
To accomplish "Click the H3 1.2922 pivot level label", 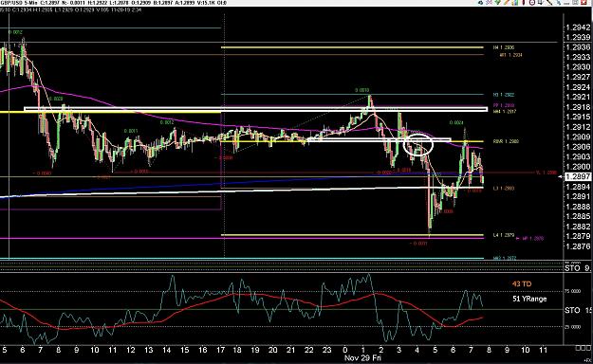I will click(504, 95).
